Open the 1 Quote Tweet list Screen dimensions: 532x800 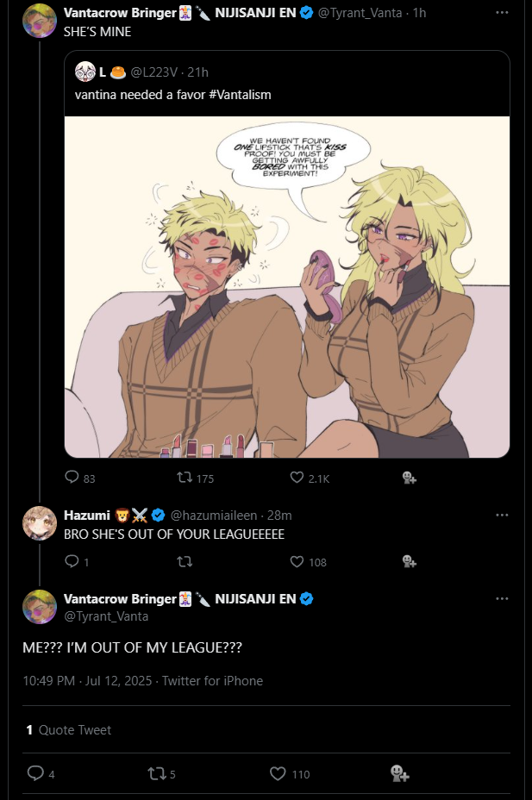pyautogui.click(x=69, y=729)
